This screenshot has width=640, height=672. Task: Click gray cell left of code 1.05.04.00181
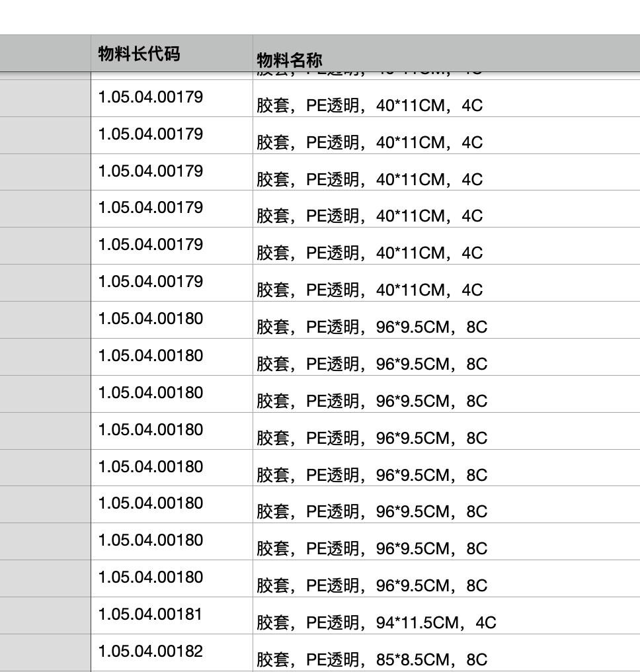[x=45, y=616]
